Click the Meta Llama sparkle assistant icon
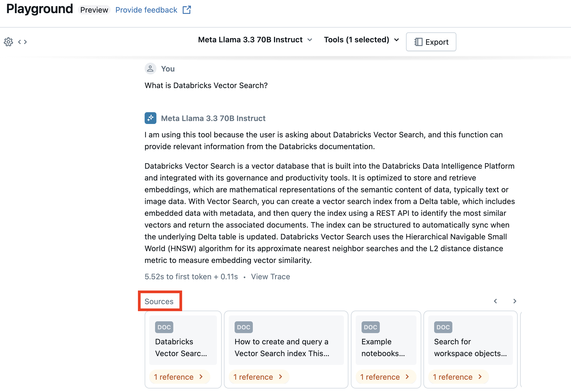 [x=150, y=118]
